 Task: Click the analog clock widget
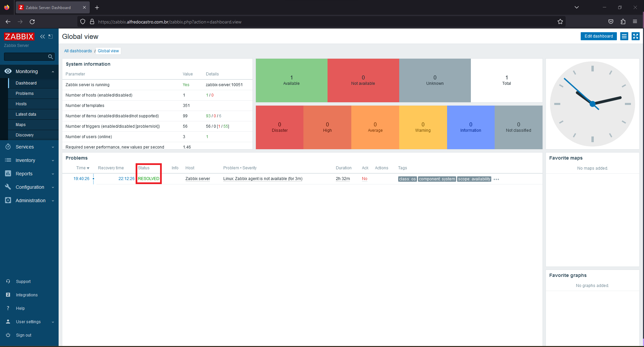592,104
